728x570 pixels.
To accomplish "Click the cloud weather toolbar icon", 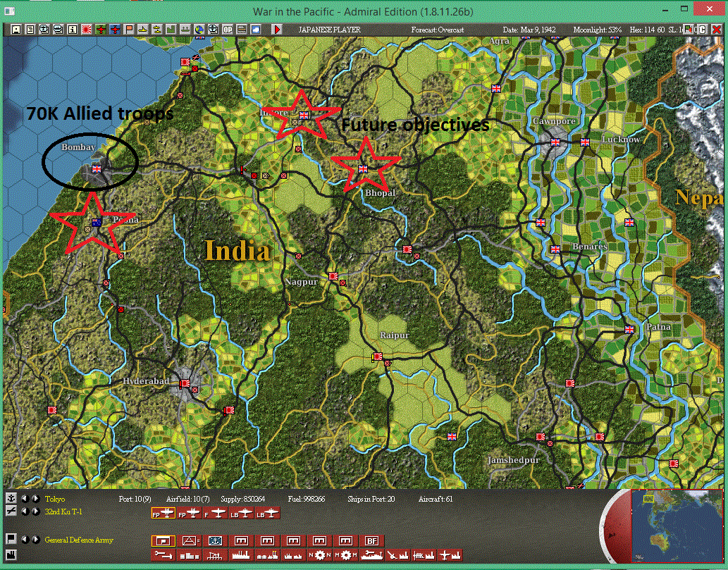I will 255,30.
